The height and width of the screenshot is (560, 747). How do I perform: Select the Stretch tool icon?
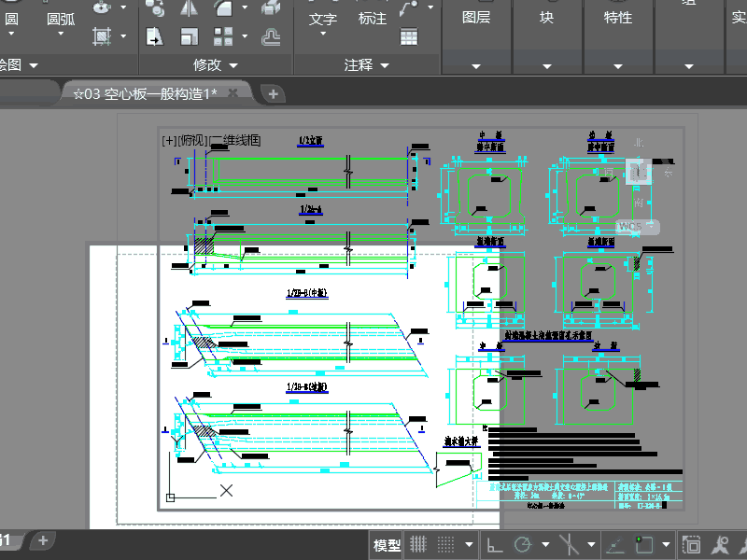(155, 36)
